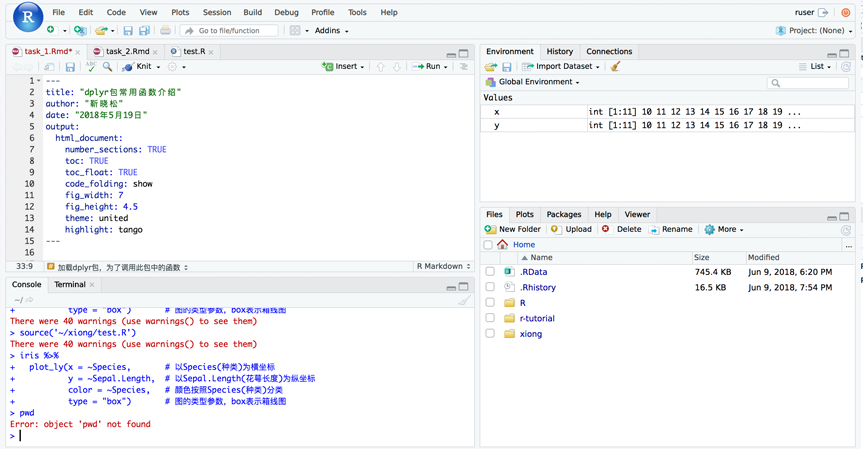
Task: Switch to the test.R tab
Action: point(194,51)
